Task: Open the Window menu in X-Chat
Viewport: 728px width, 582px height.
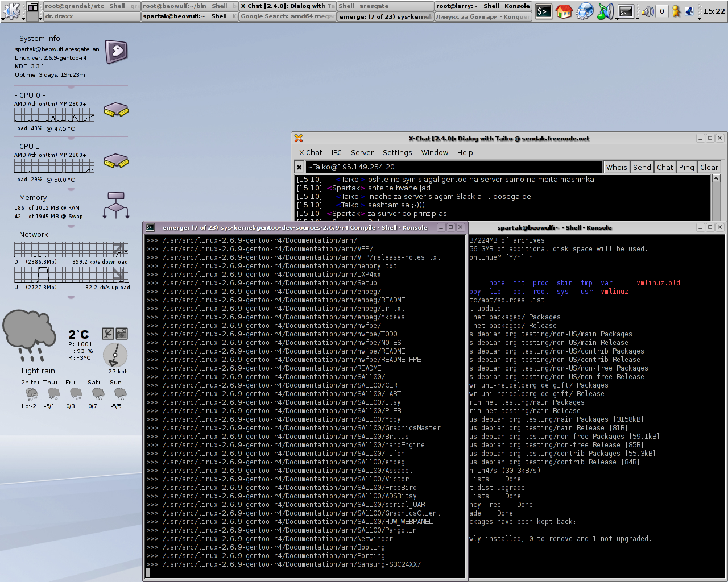Action: 435,153
